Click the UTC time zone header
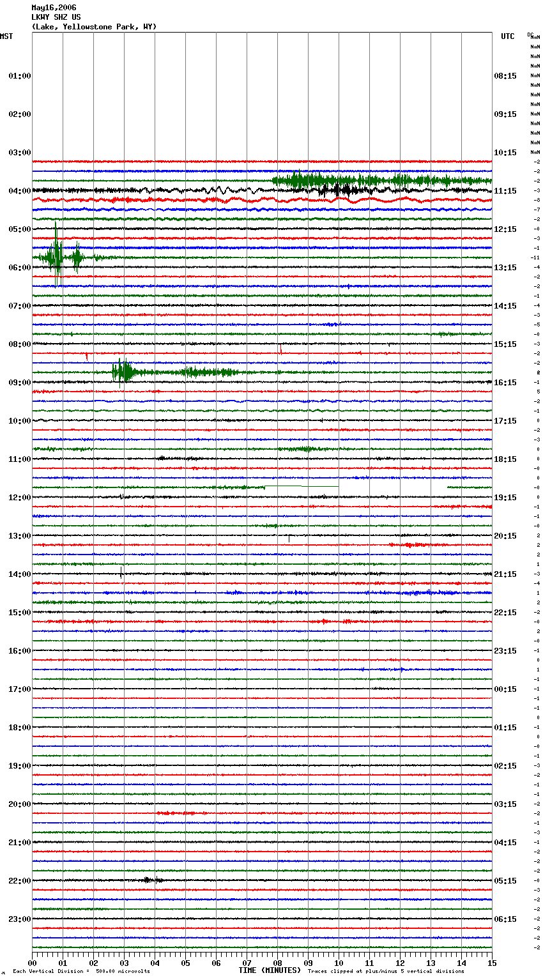Viewport: 543px width, 980px height. click(507, 36)
